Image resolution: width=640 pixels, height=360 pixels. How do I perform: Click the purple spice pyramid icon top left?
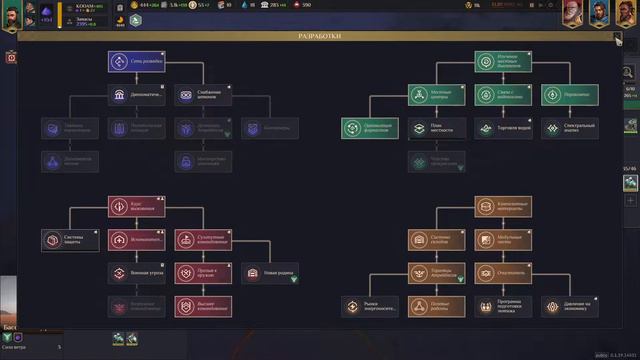pyautogui.click(x=46, y=11)
